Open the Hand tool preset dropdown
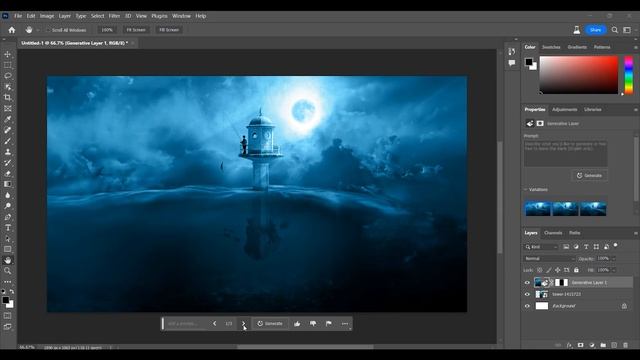Viewport: 640px width, 360px height. pos(38,30)
